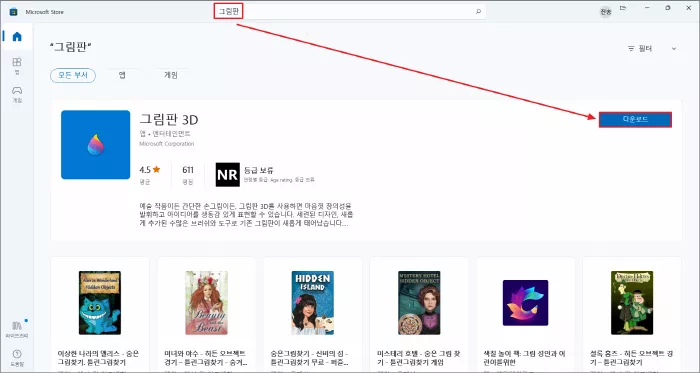The width and height of the screenshot is (700, 373).
Task: Click the 셜록 홈즈 card title
Action: [x=631, y=358]
